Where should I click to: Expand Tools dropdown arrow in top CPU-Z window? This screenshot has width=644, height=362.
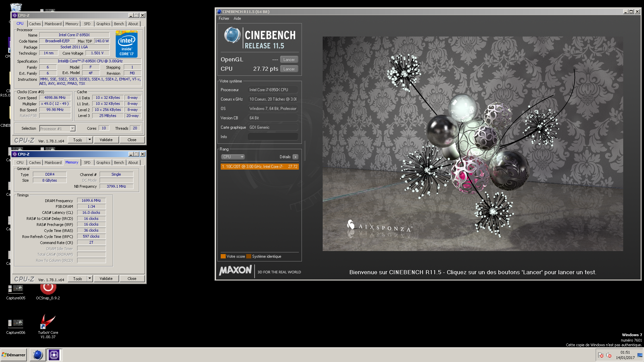click(90, 140)
